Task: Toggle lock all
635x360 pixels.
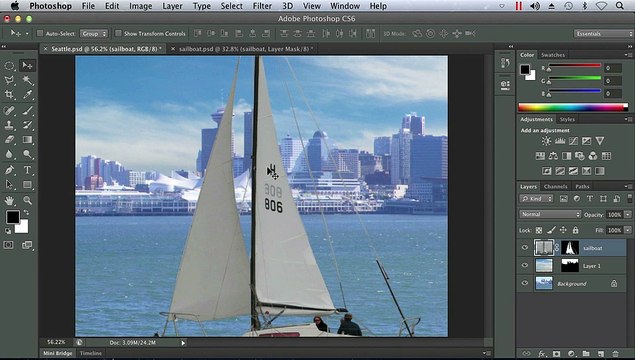Action: 575,230
